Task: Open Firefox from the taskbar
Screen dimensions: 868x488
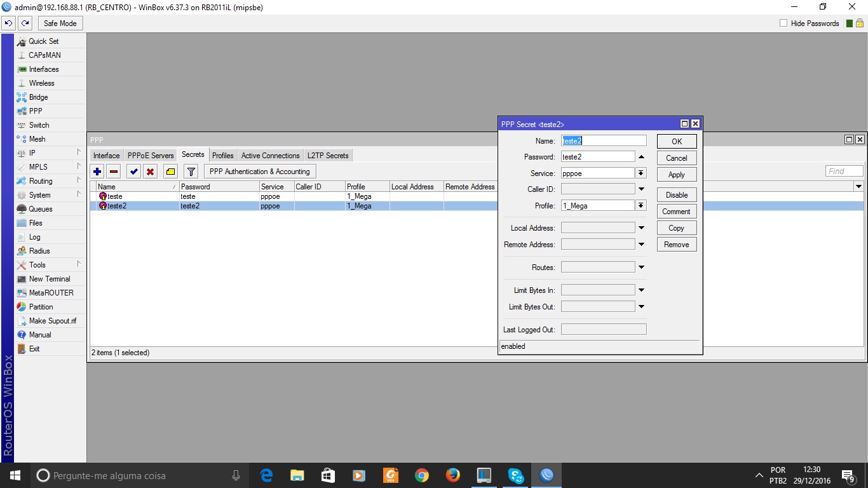Action: (452, 475)
